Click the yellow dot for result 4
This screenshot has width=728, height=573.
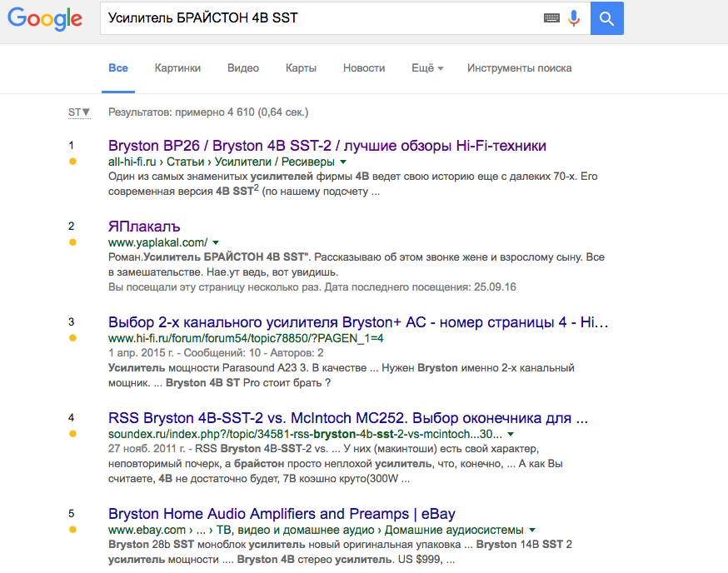coord(72,434)
